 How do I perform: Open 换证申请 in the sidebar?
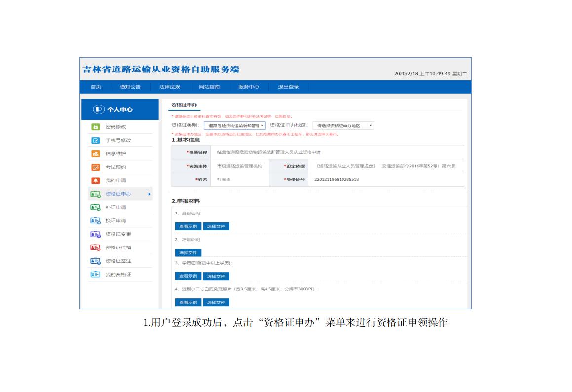click(115, 221)
